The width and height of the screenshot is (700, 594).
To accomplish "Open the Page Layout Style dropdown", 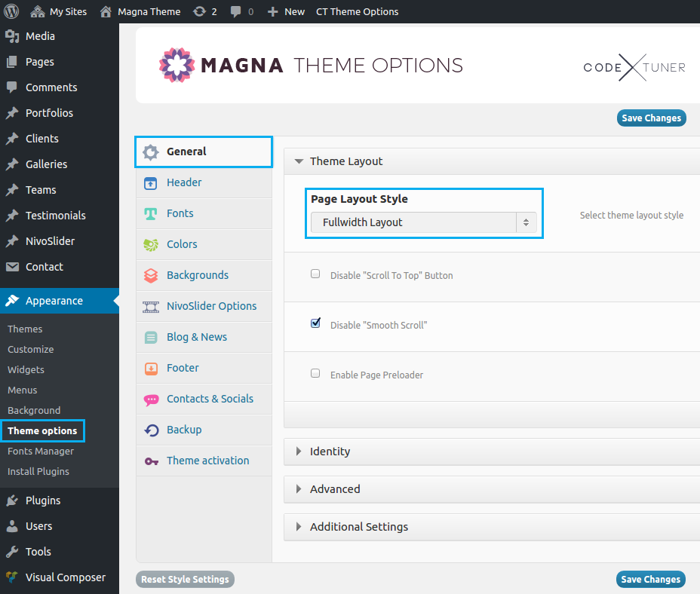I will [x=423, y=222].
